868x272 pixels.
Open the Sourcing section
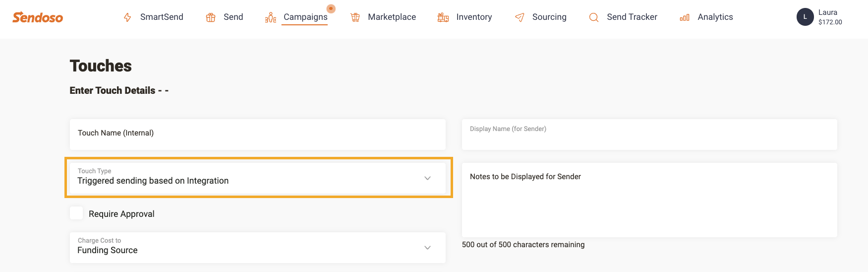pos(549,17)
